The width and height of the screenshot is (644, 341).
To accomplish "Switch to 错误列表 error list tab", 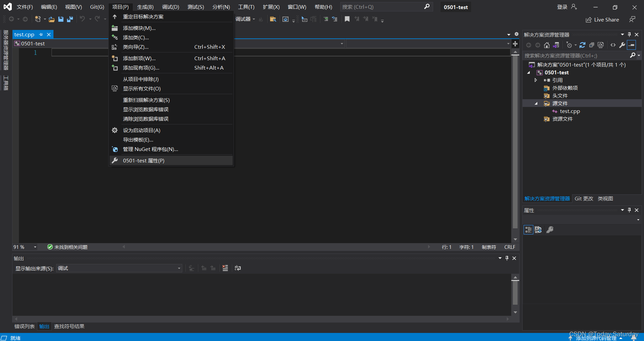I will (25, 326).
